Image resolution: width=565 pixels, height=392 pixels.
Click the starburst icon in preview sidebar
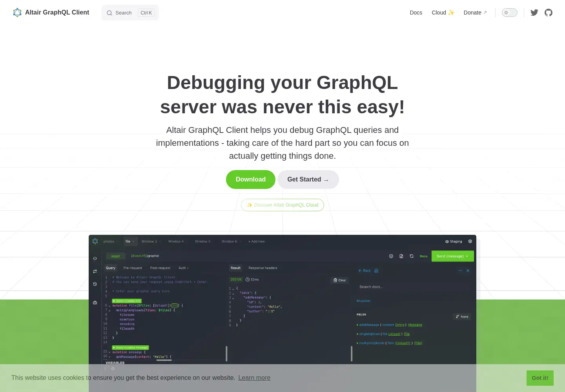click(95, 259)
